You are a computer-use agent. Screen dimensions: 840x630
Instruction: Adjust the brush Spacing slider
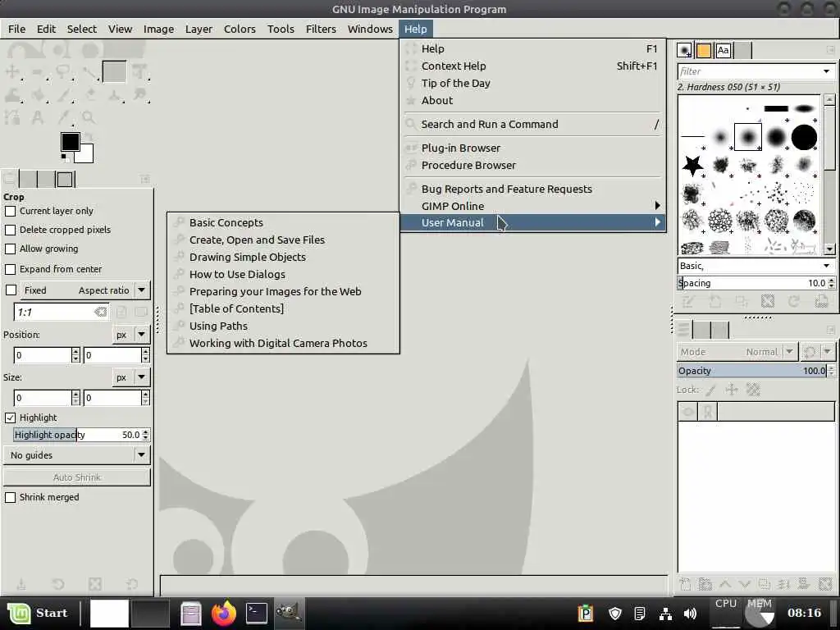click(752, 283)
